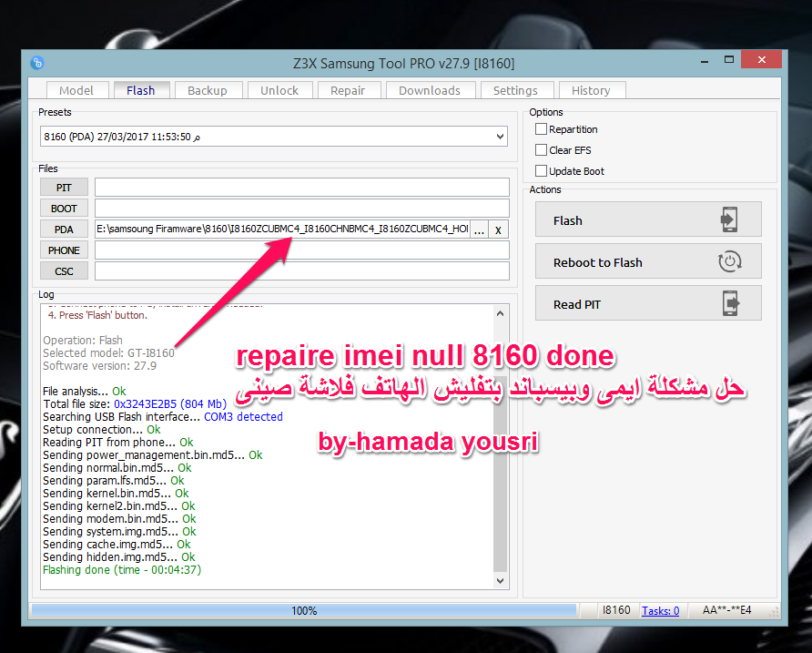Viewport: 812px width, 653px height.
Task: Click the phone icon on Flash button
Action: pos(729,219)
